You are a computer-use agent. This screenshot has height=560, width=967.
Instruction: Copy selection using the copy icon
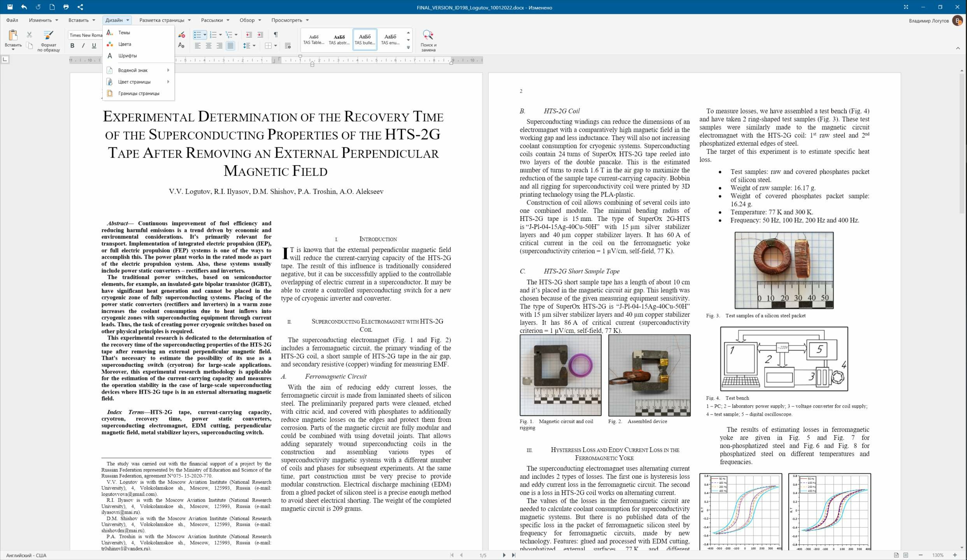[29, 45]
